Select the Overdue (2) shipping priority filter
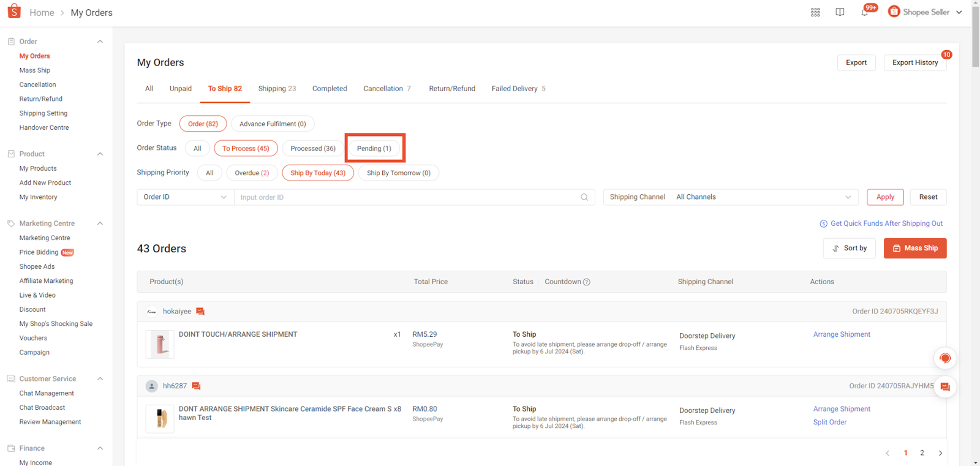 pyautogui.click(x=252, y=173)
